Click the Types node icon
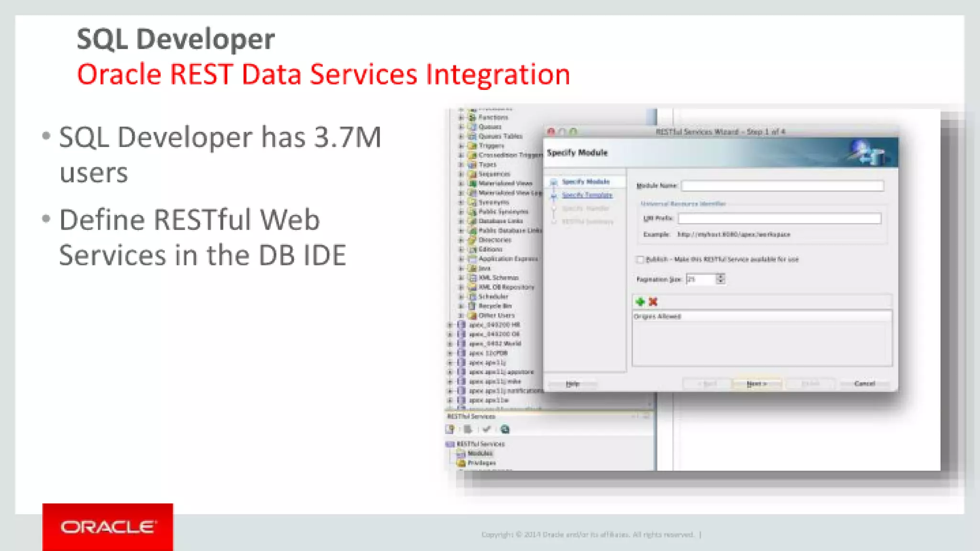The width and height of the screenshot is (980, 551). 472,165
